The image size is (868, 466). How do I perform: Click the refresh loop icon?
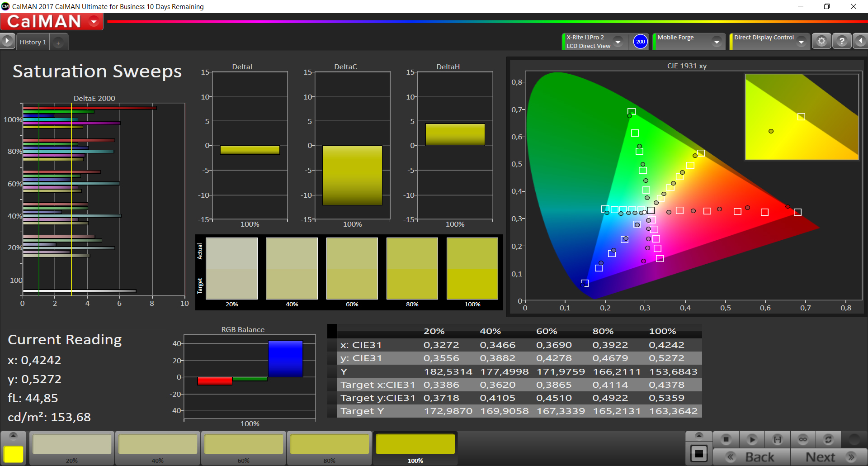828,439
